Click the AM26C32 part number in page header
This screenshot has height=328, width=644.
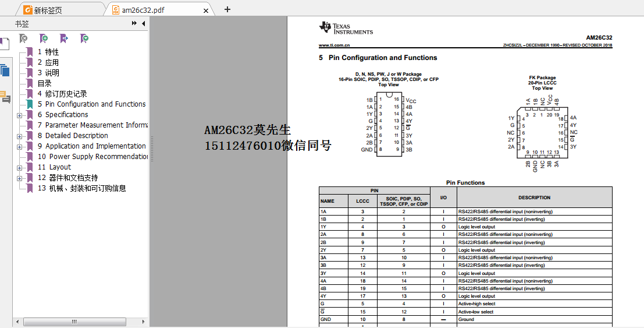click(x=599, y=38)
